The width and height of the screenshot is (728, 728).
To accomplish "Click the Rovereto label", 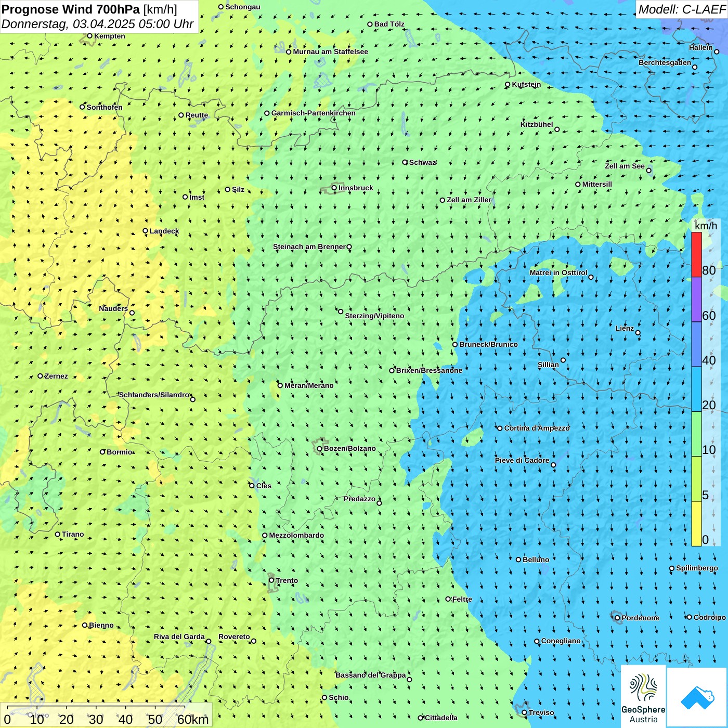I will pyautogui.click(x=234, y=636).
